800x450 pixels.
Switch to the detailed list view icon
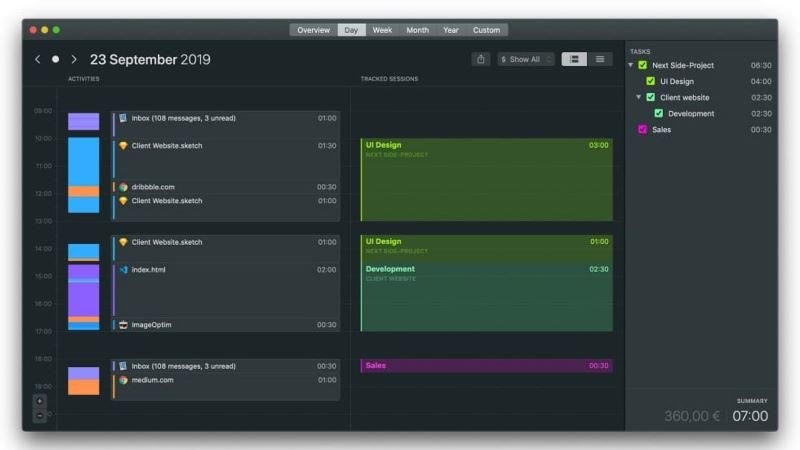pos(574,59)
